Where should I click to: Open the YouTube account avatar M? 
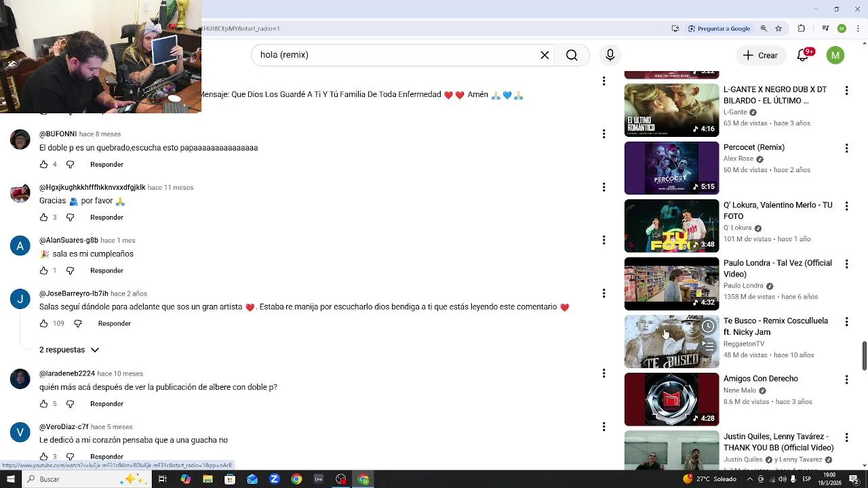pos(835,56)
